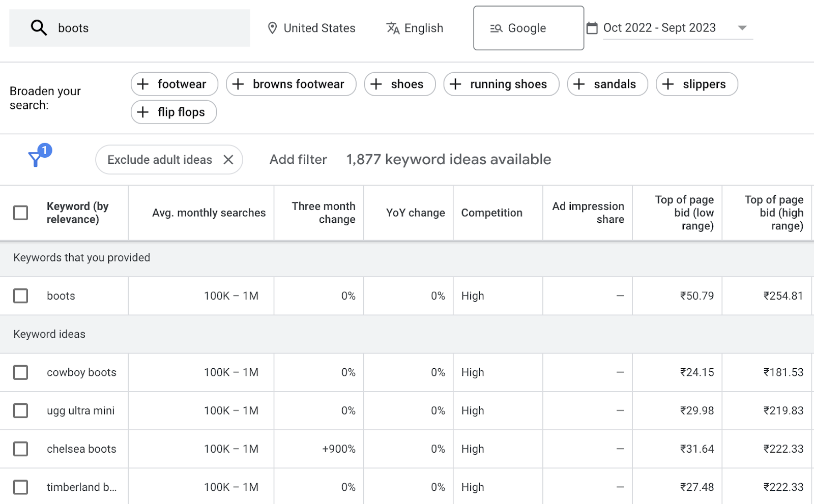Add running shoes suggestion

pyautogui.click(x=501, y=84)
